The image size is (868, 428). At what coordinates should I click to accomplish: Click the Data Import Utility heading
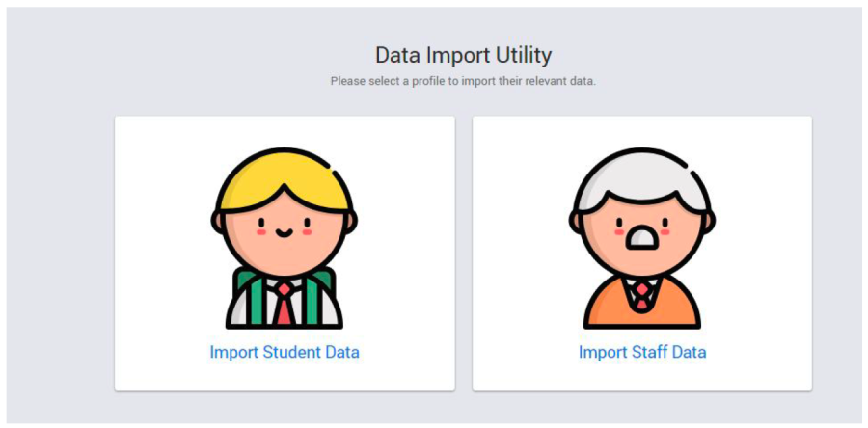click(x=463, y=54)
